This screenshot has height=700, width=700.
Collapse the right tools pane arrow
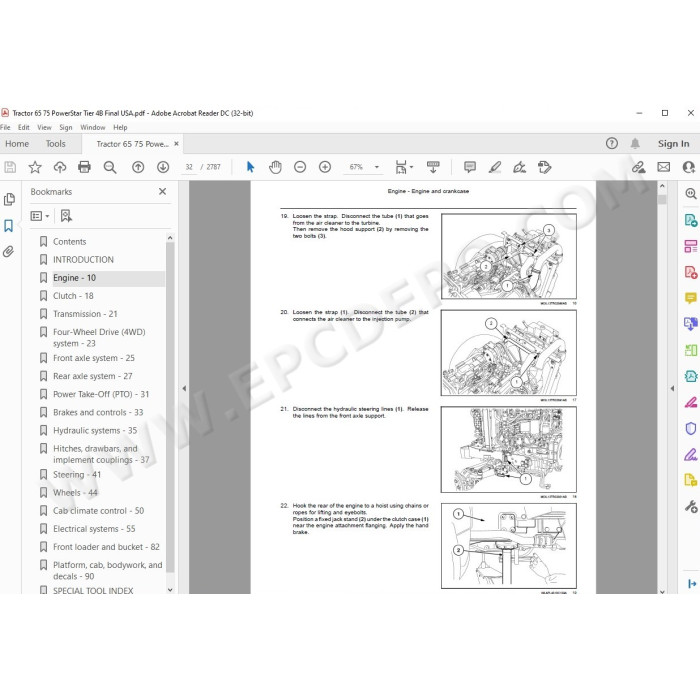(672, 388)
